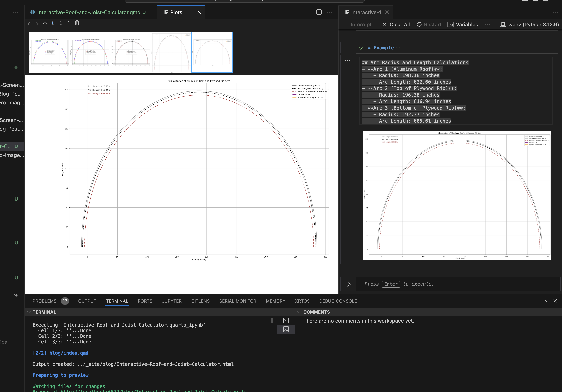Maximize the bottom panel with chevron
The image size is (562, 392).
click(545, 301)
